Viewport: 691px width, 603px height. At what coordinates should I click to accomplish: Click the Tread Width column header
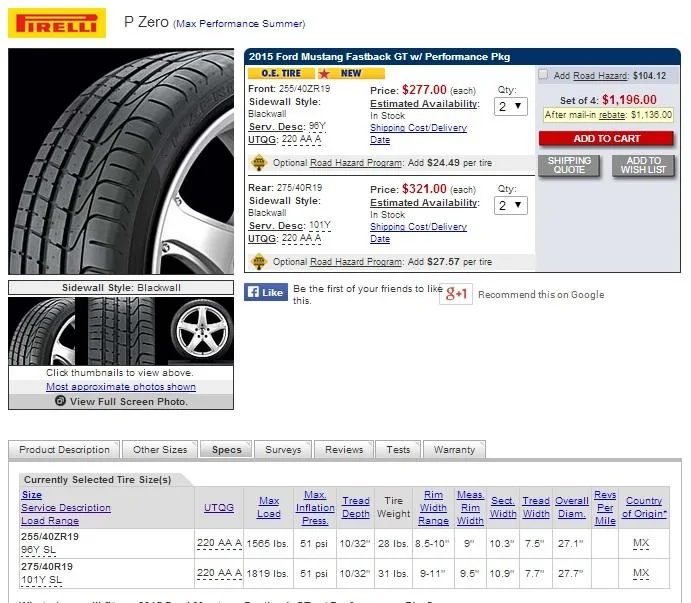(x=536, y=507)
